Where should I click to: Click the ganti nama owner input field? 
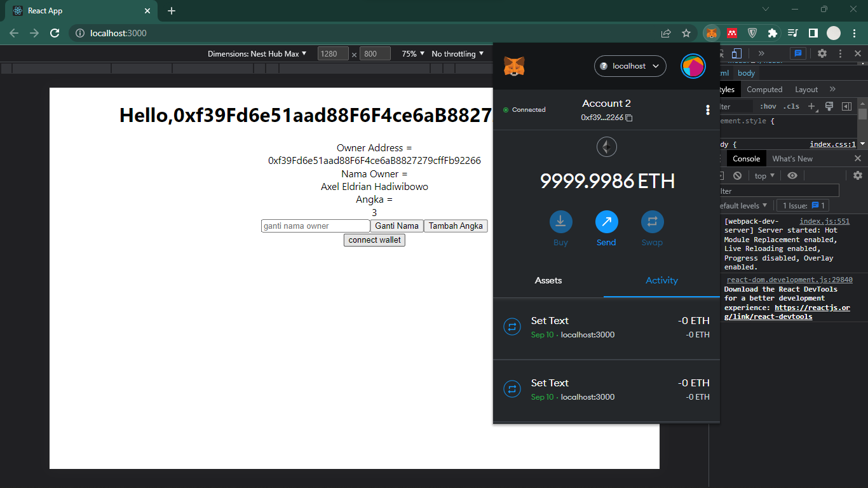tap(315, 226)
